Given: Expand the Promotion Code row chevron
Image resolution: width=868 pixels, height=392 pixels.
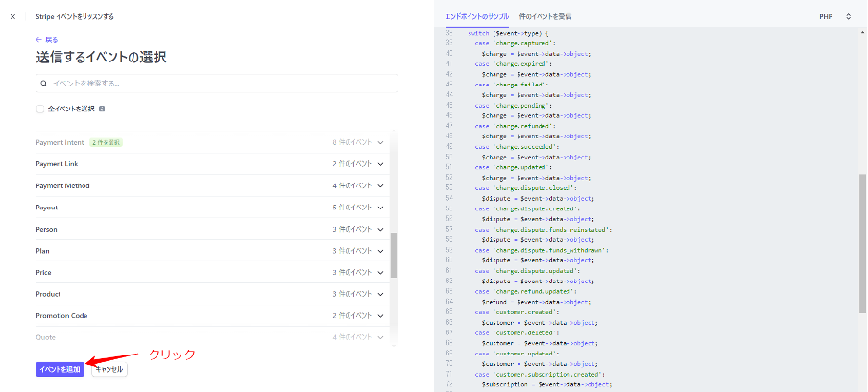Looking at the screenshot, I should 381,316.
